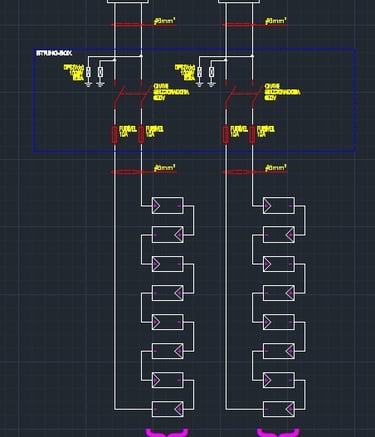Select the right circuit's yellow DPS label

185,72
